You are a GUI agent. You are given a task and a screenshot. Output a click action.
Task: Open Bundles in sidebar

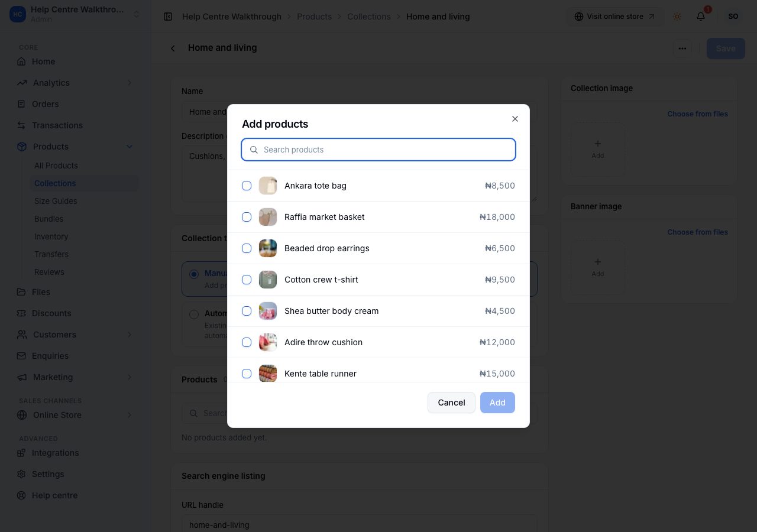coord(48,219)
